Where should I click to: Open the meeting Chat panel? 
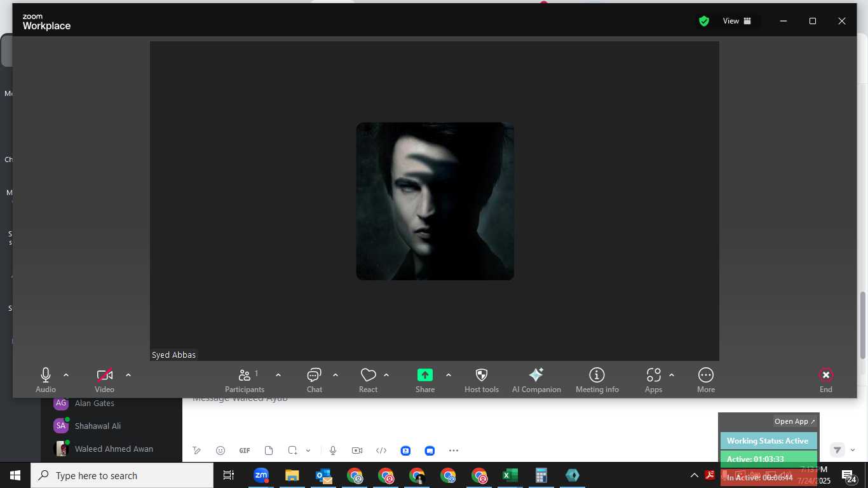(x=315, y=380)
